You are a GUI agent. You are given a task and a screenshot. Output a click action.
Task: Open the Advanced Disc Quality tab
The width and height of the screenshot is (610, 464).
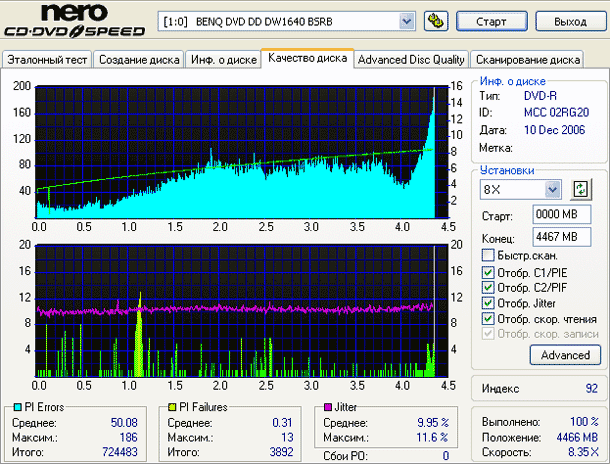click(411, 60)
